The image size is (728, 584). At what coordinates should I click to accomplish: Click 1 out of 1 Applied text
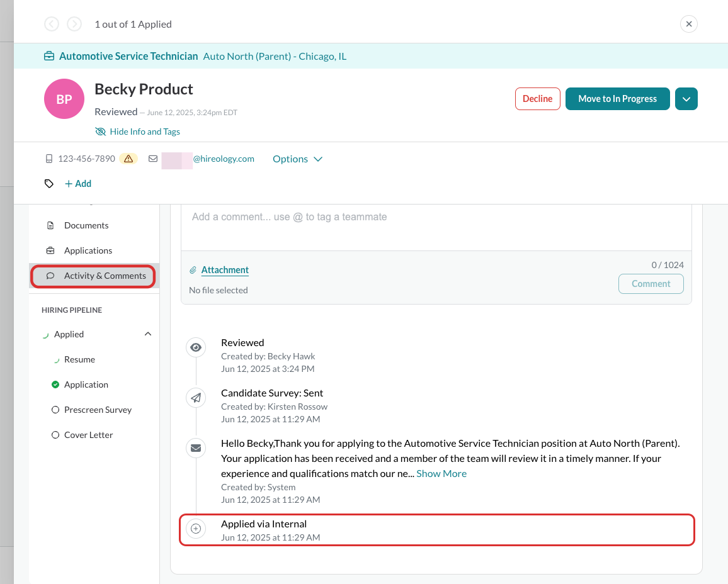click(134, 24)
